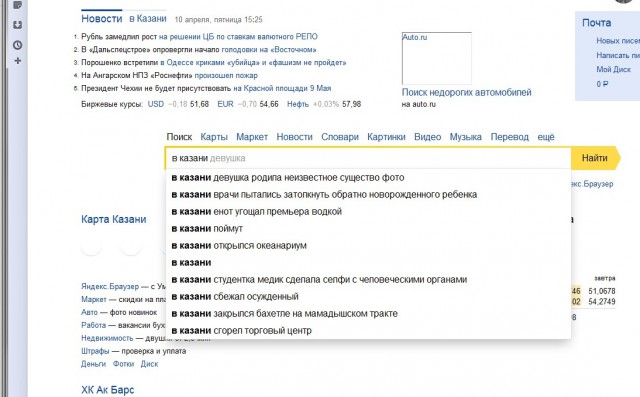Viewport: 640px width, 397px height.
Task: Click the yellow Найти search button
Action: pos(595,158)
